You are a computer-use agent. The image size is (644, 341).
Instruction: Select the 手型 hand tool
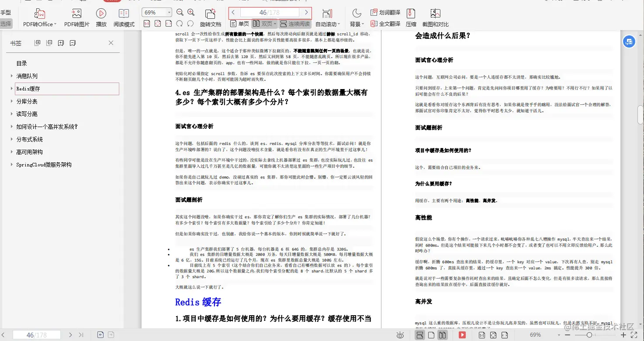pyautogui.click(x=6, y=13)
